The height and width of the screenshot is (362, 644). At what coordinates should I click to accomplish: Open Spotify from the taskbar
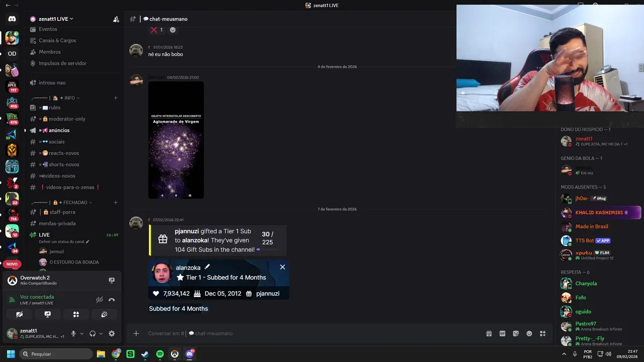160,354
